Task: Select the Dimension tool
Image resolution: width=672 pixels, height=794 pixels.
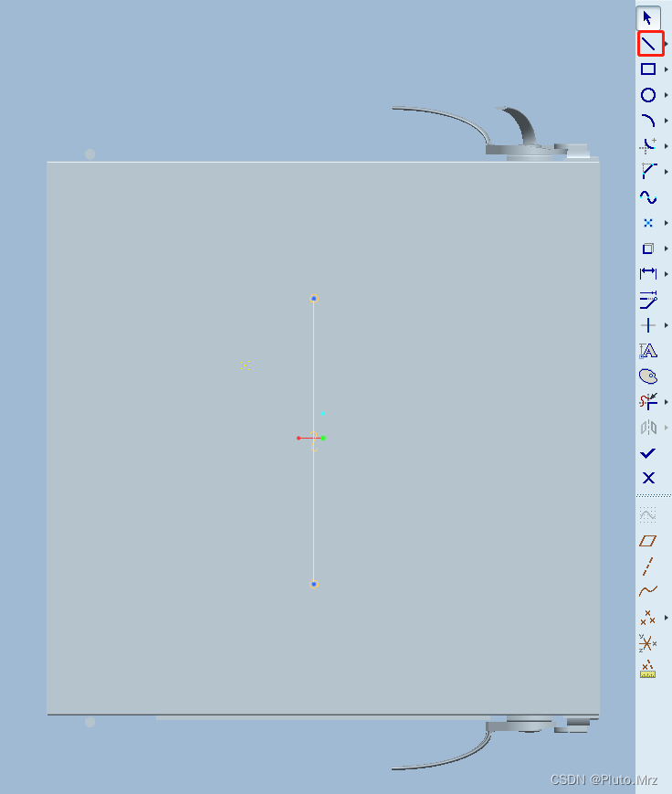Action: click(648, 274)
